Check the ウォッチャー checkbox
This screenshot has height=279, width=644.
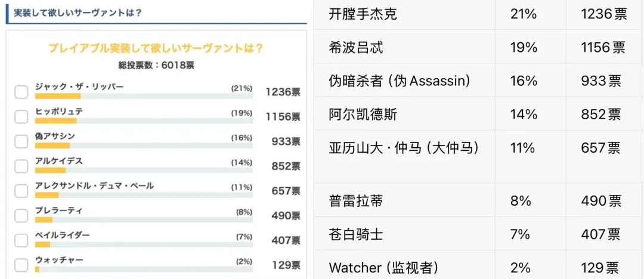(21, 265)
